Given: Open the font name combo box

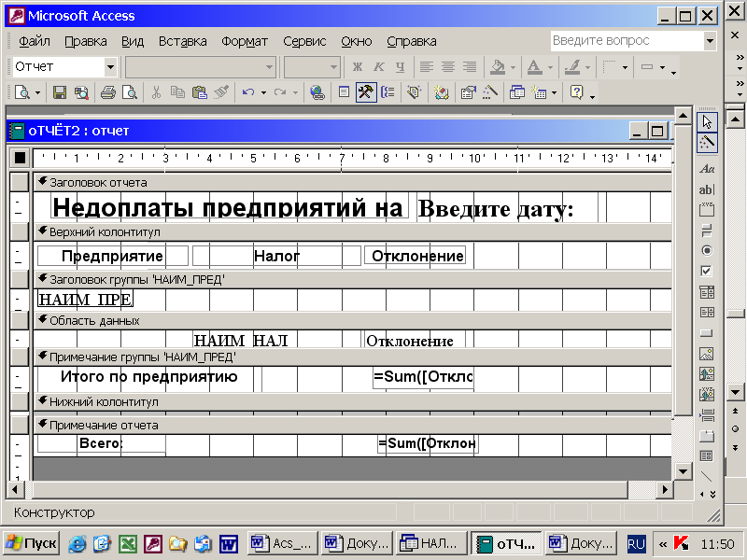Looking at the screenshot, I should 201,67.
